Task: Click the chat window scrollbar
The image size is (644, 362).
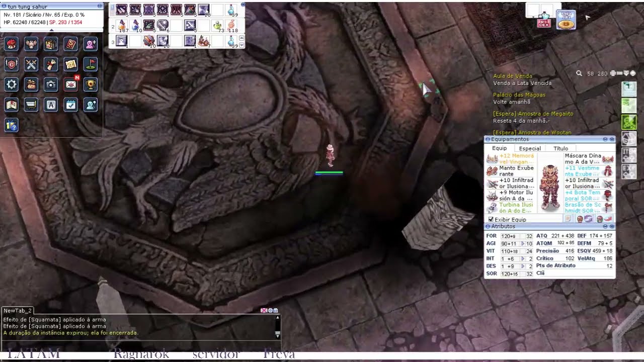Action: click(277, 326)
